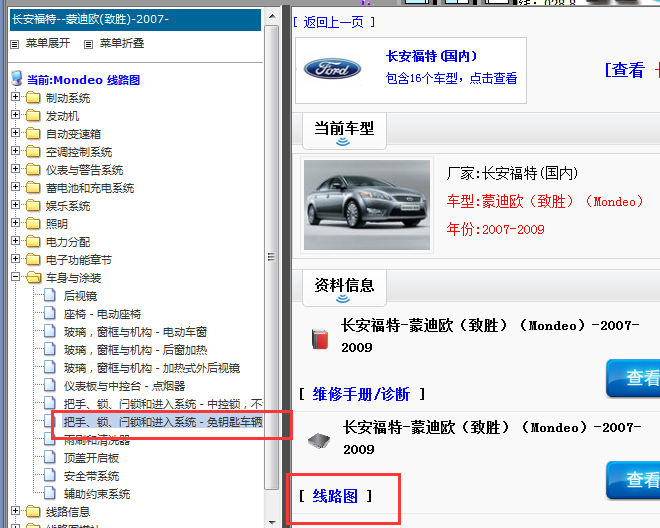Screen dimensions: 660x528
Task: Click the 当前:Mondeo 线路图 computer icon
Action: 17,78
